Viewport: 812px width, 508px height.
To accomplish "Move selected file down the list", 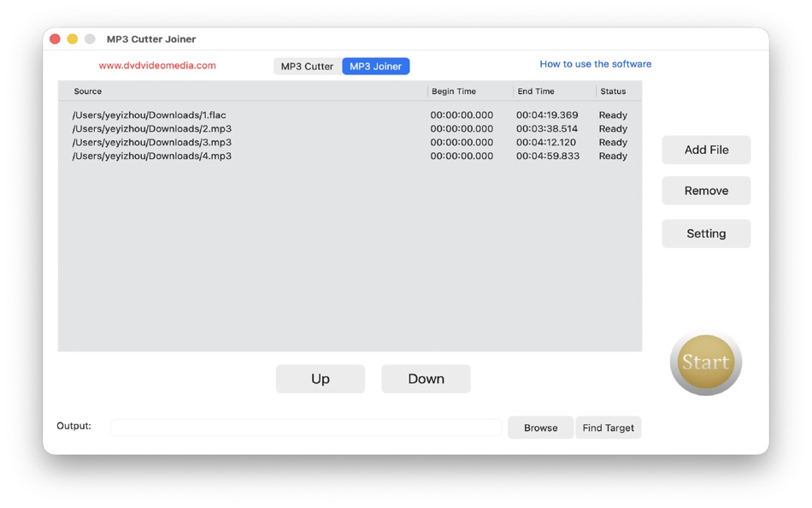I will point(425,379).
